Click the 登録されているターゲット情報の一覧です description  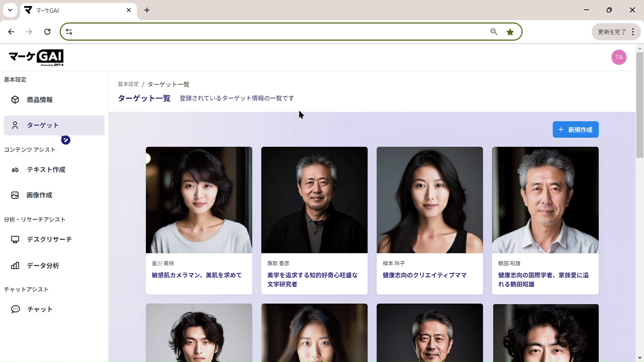pyautogui.click(x=237, y=98)
